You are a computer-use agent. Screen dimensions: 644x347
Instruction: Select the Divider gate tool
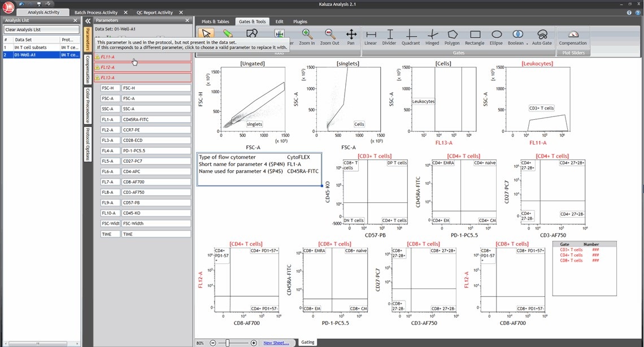click(389, 37)
